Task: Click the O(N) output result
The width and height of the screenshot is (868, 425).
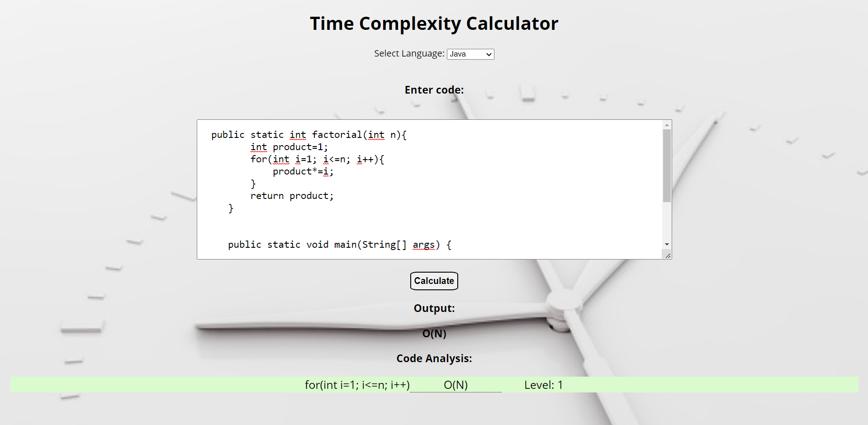Action: click(x=434, y=334)
